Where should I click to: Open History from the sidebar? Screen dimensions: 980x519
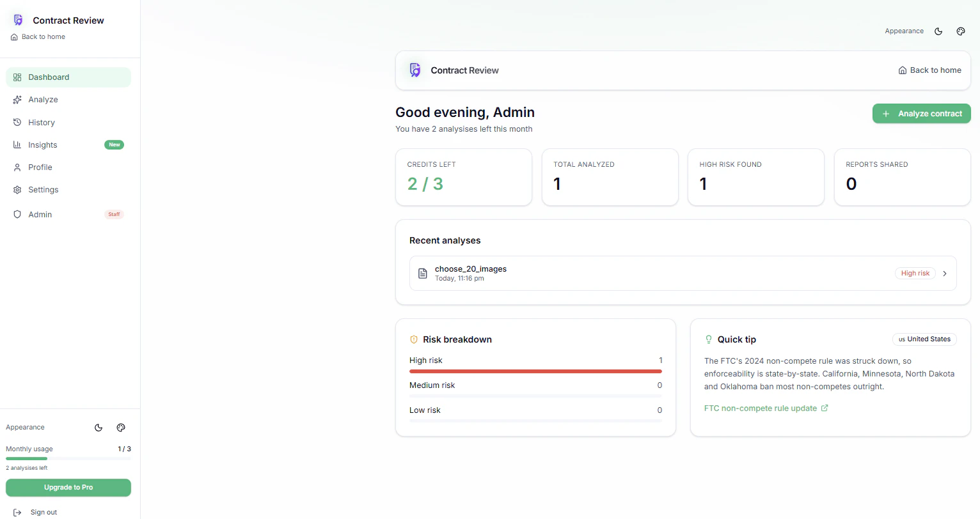pos(68,123)
